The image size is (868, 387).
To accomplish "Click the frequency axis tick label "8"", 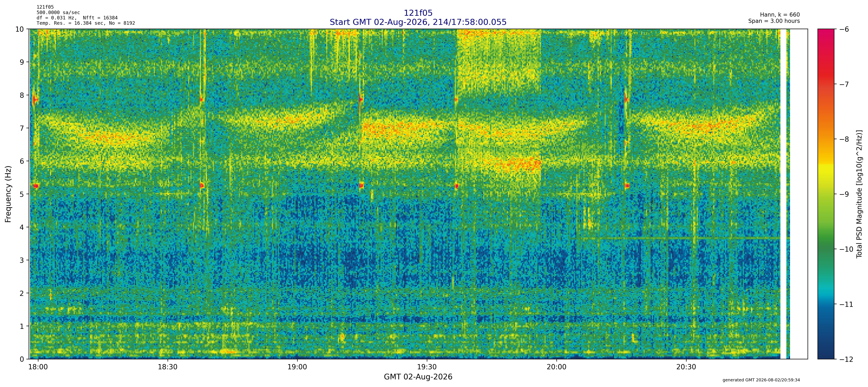I will [x=22, y=95].
